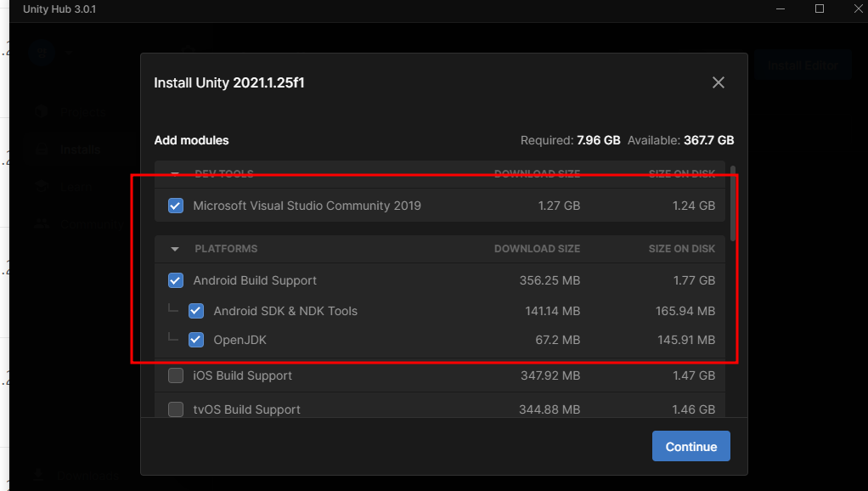Minimize the Unity Hub window
868x491 pixels.
(781, 8)
